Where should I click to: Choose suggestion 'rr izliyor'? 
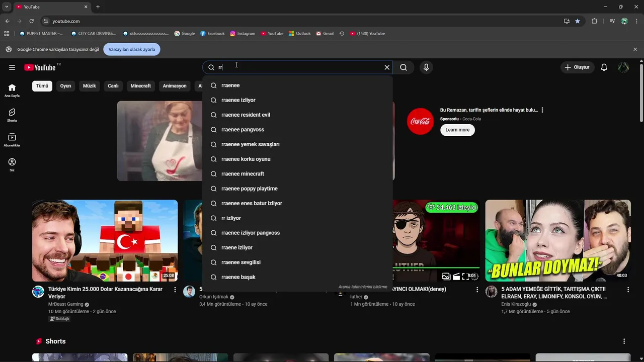[297, 218]
